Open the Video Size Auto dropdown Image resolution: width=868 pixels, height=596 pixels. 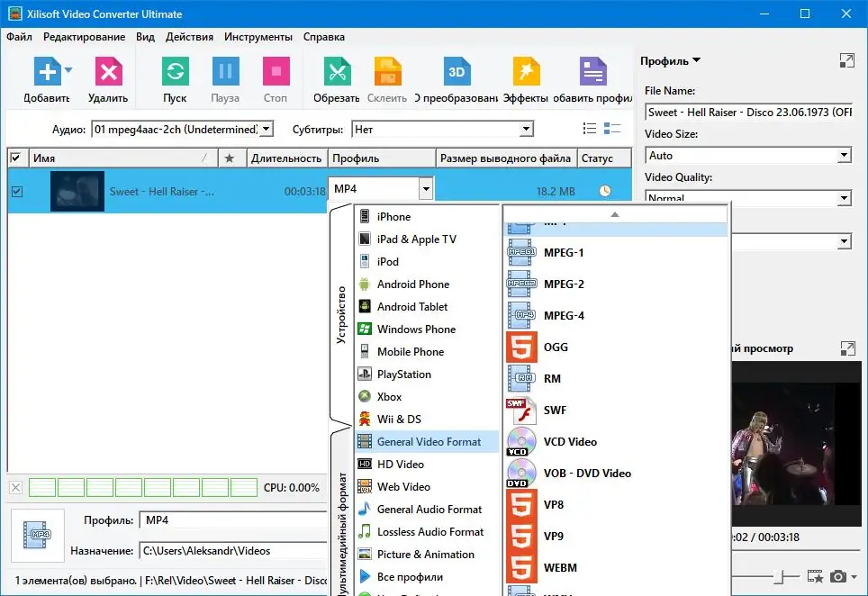[x=844, y=156]
